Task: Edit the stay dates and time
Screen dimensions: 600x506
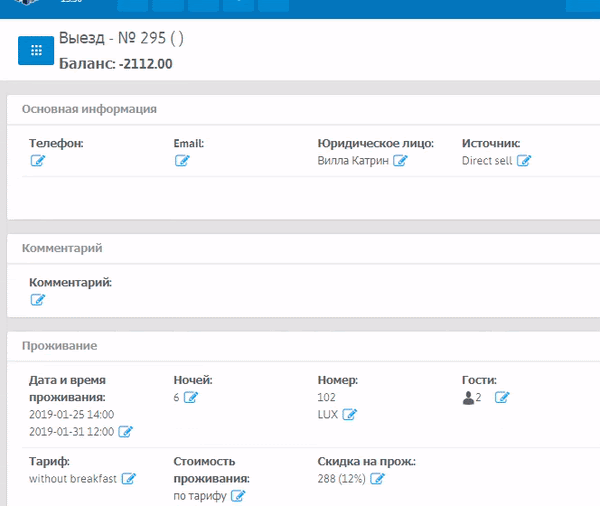Action: (x=126, y=432)
